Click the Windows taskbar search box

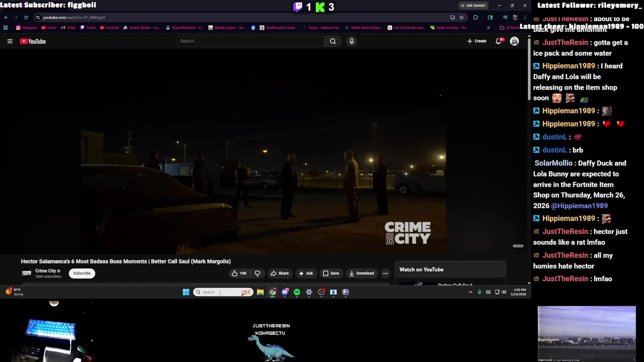tap(223, 292)
